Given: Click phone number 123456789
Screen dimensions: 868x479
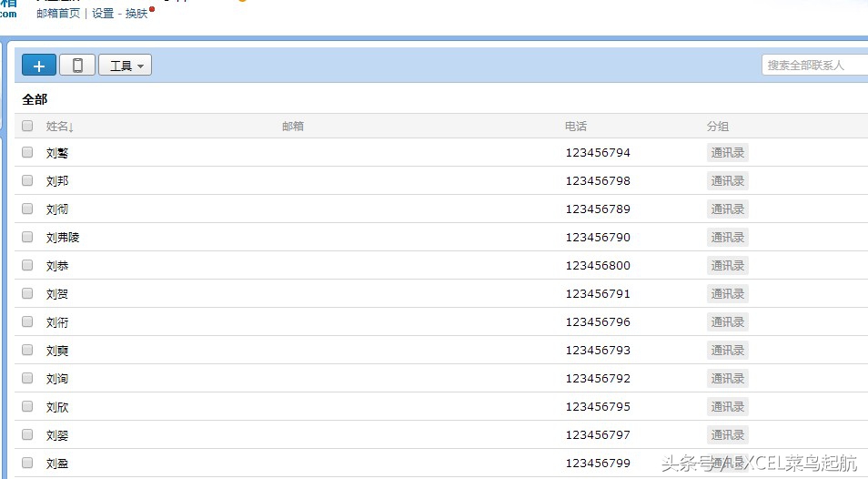Looking at the screenshot, I should [x=598, y=209].
